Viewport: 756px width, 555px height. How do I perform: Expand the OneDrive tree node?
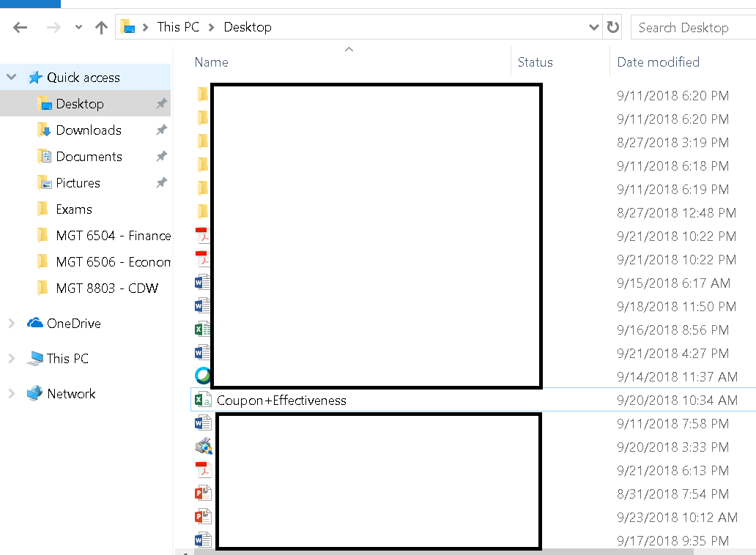[x=12, y=323]
